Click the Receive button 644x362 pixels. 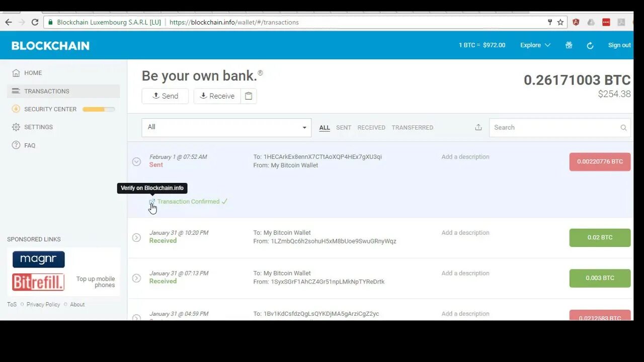pos(217,96)
